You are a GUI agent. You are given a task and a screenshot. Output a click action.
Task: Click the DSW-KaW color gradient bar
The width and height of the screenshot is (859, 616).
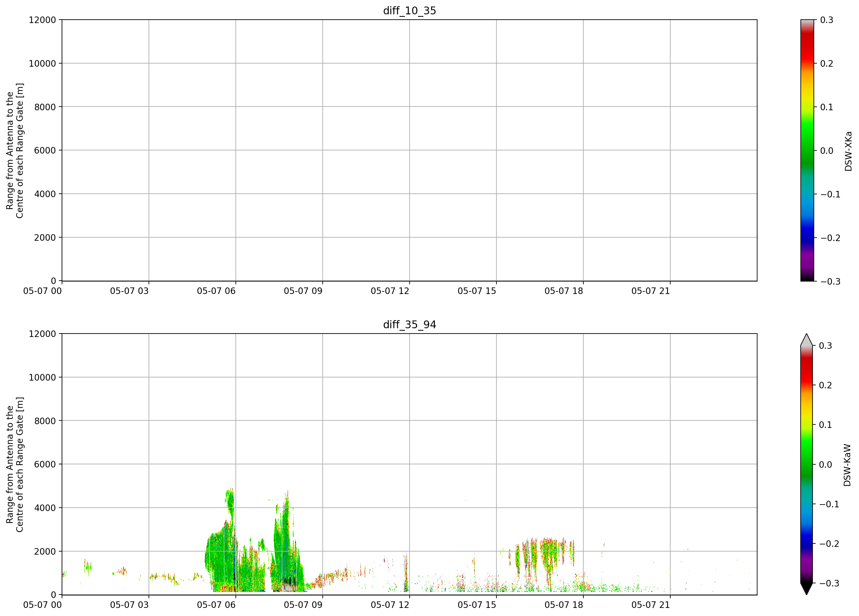(x=807, y=464)
